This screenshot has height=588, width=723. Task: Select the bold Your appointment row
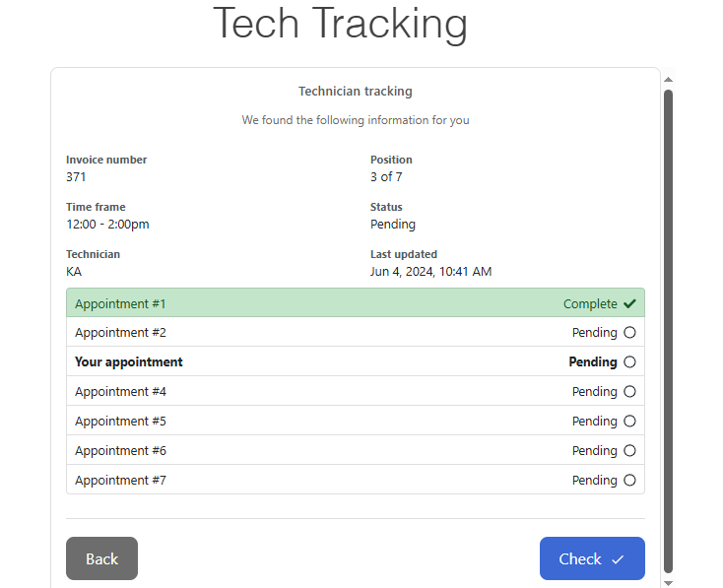click(129, 362)
